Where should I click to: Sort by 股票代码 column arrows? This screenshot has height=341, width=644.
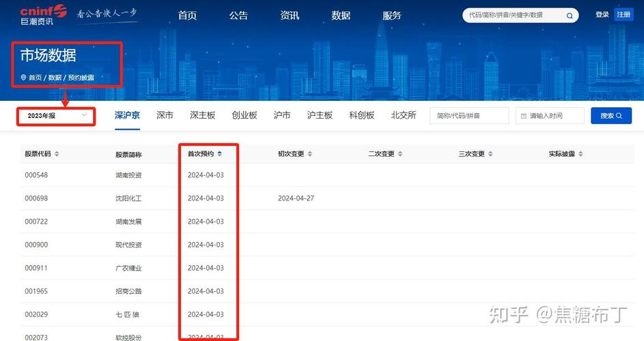point(57,154)
